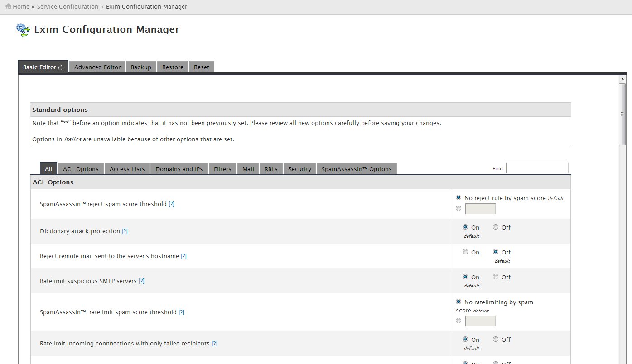Click 'Reject remote mail sent to the server's hostname' text
This screenshot has width=632, height=364.
coord(109,256)
